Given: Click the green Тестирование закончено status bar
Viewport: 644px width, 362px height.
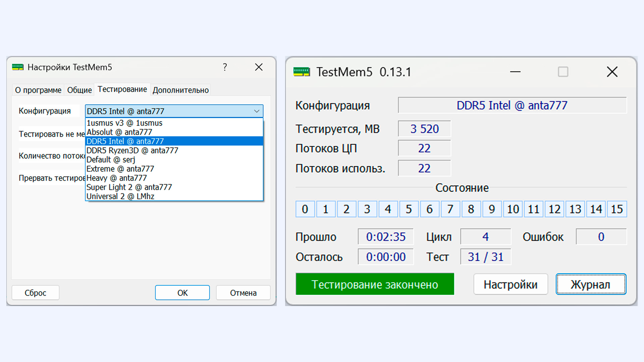Looking at the screenshot, I should coord(375,284).
